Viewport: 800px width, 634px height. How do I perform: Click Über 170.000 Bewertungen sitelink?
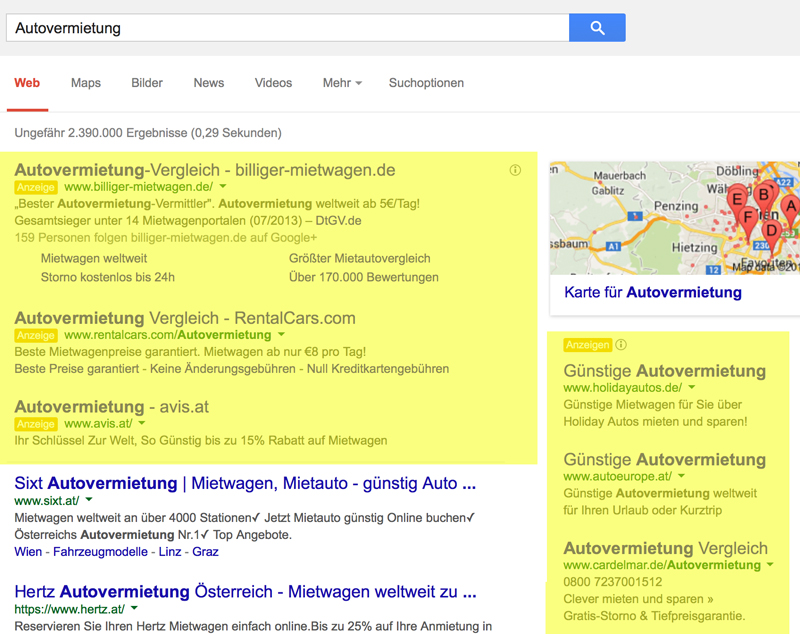click(364, 277)
